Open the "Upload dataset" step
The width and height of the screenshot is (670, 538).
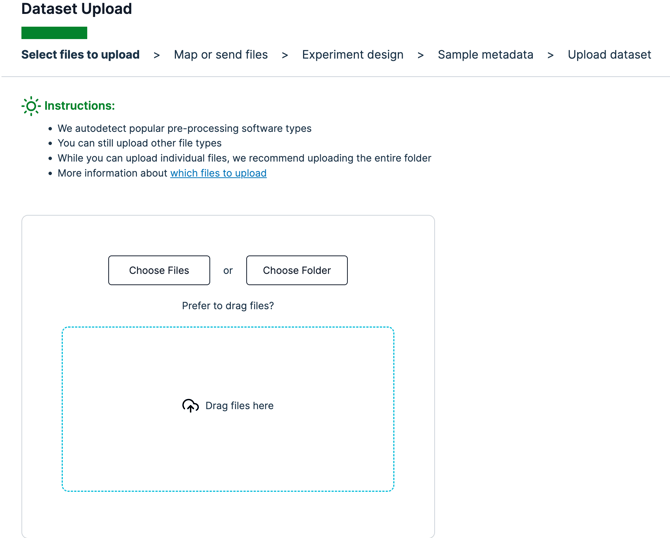click(609, 55)
